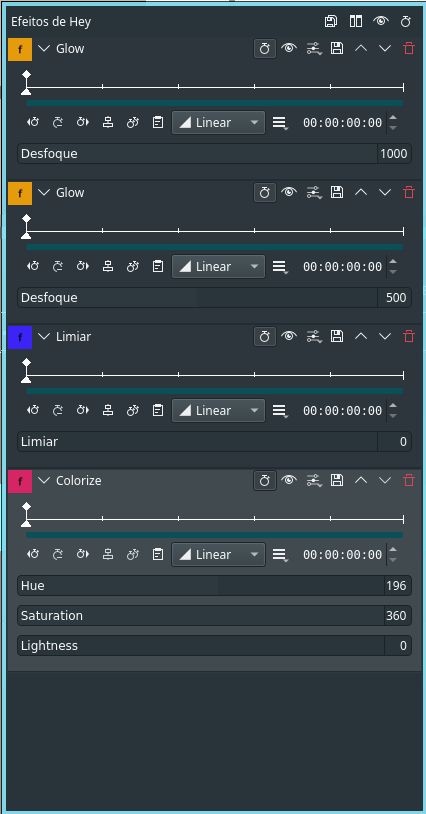Toggle visibility of the first Glow effect

click(x=289, y=49)
